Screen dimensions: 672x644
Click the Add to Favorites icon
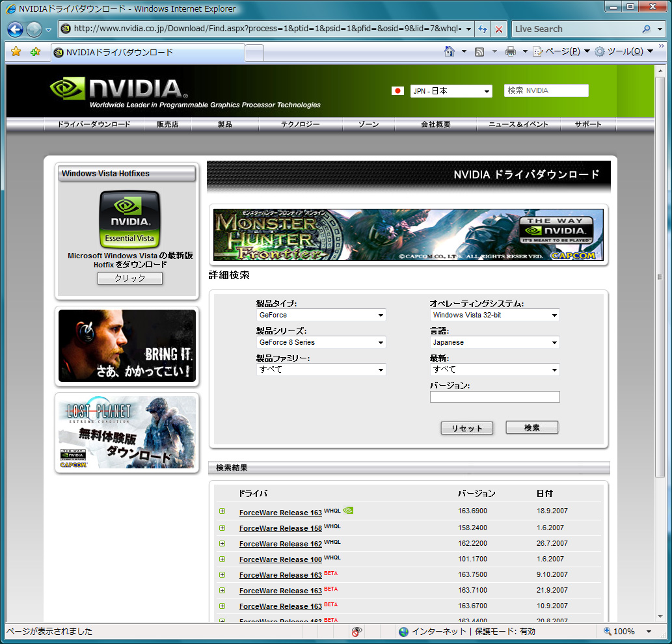[35, 52]
